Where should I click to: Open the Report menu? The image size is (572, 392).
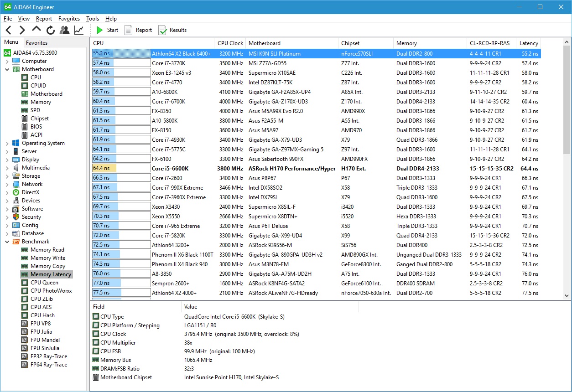[44, 19]
